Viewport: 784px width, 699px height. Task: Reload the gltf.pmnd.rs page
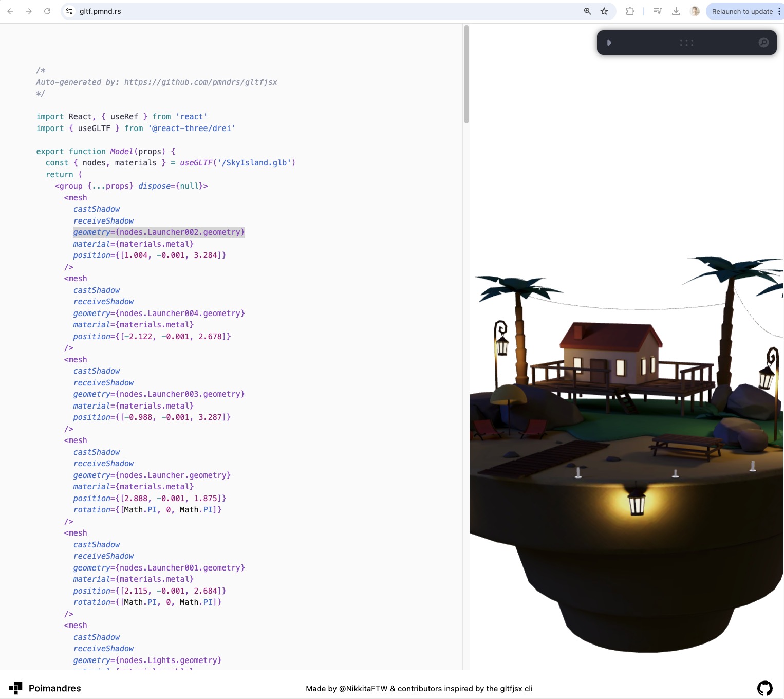point(47,11)
